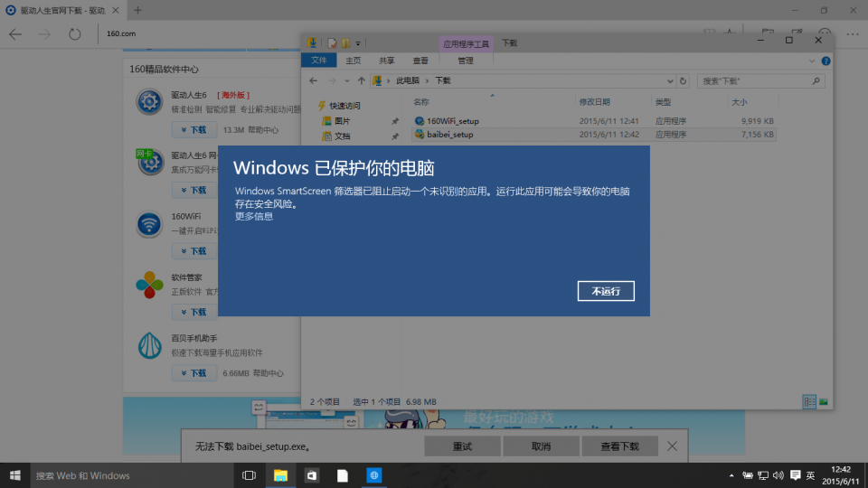Expand the Explorer ribbon chevron

(812, 61)
